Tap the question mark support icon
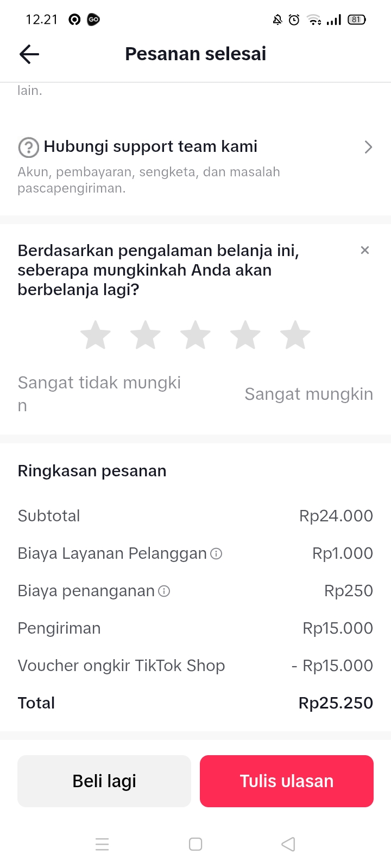This screenshot has width=391, height=868. 28,147
